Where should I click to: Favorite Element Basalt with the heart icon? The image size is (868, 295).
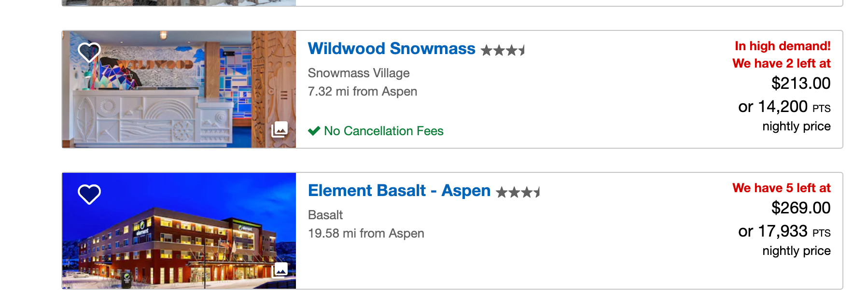89,194
